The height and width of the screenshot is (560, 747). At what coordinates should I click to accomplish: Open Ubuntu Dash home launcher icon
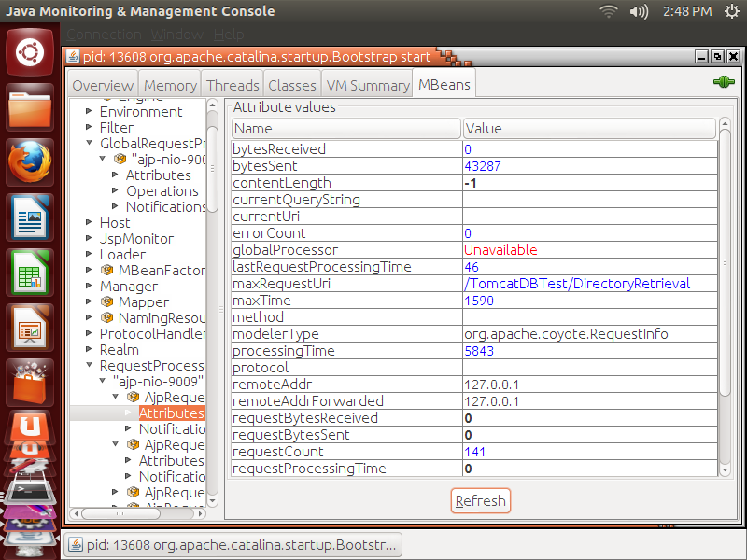coord(30,52)
